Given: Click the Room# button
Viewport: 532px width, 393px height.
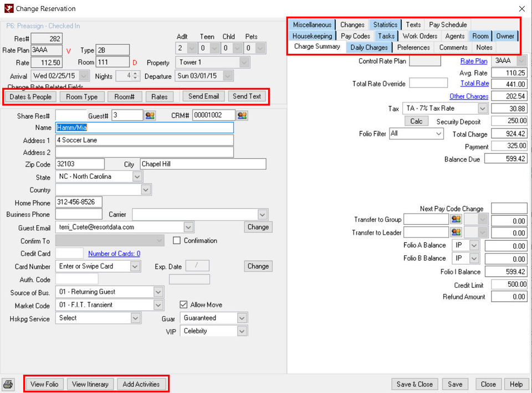Looking at the screenshot, I should (124, 97).
